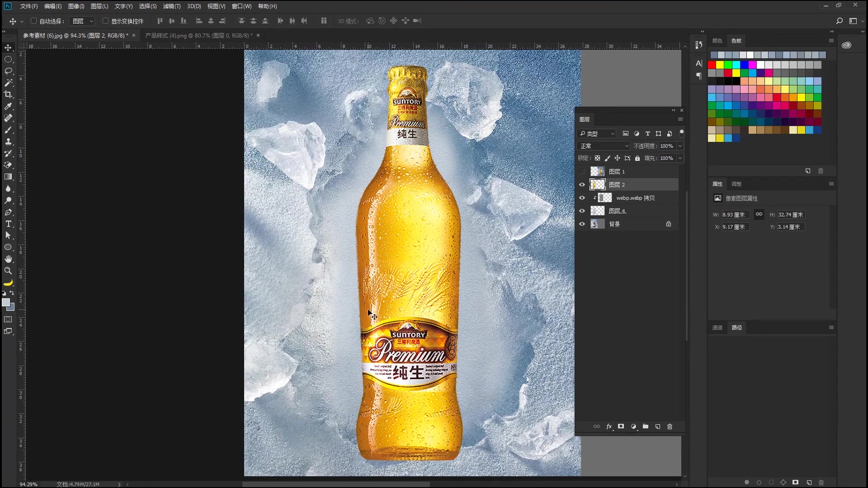The height and width of the screenshot is (488, 868).
Task: Create new group folder icon
Action: (x=646, y=427)
